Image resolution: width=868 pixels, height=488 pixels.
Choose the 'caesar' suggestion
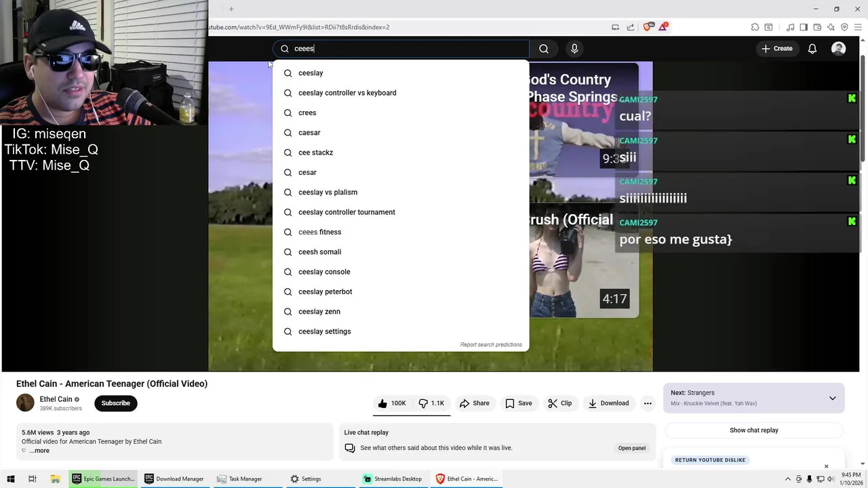400,133
